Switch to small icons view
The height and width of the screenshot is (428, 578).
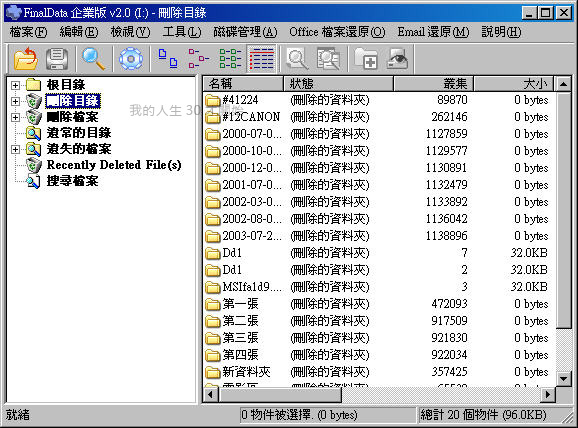(x=199, y=59)
